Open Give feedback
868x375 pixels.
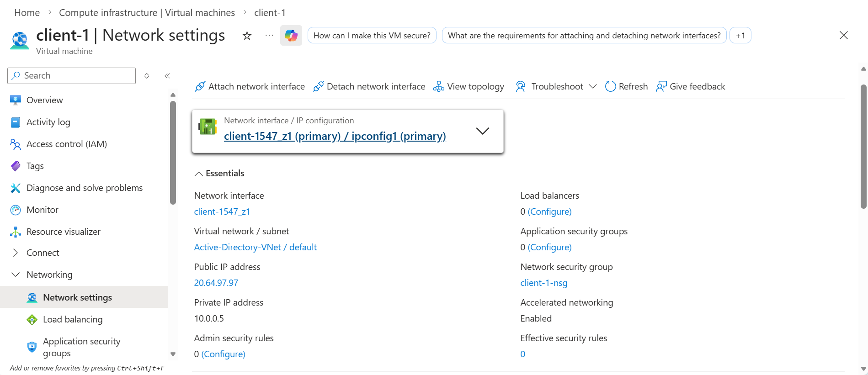pyautogui.click(x=691, y=86)
